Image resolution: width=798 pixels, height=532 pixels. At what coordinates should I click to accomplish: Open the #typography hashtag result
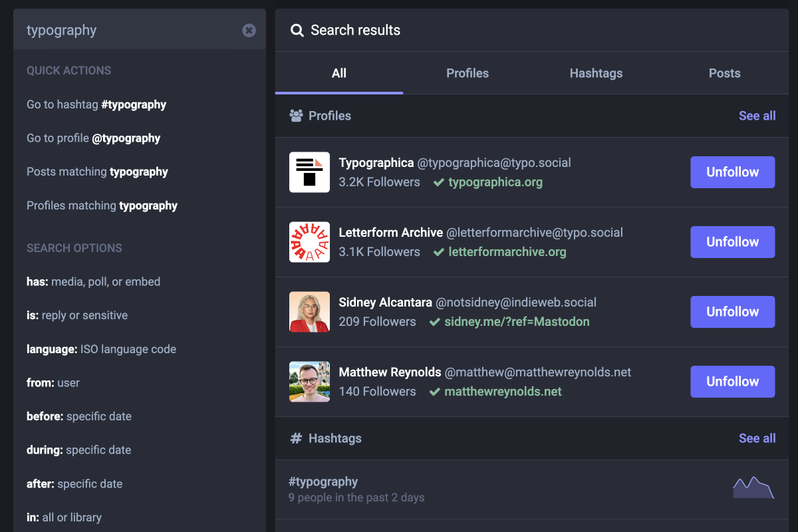tap(531, 489)
